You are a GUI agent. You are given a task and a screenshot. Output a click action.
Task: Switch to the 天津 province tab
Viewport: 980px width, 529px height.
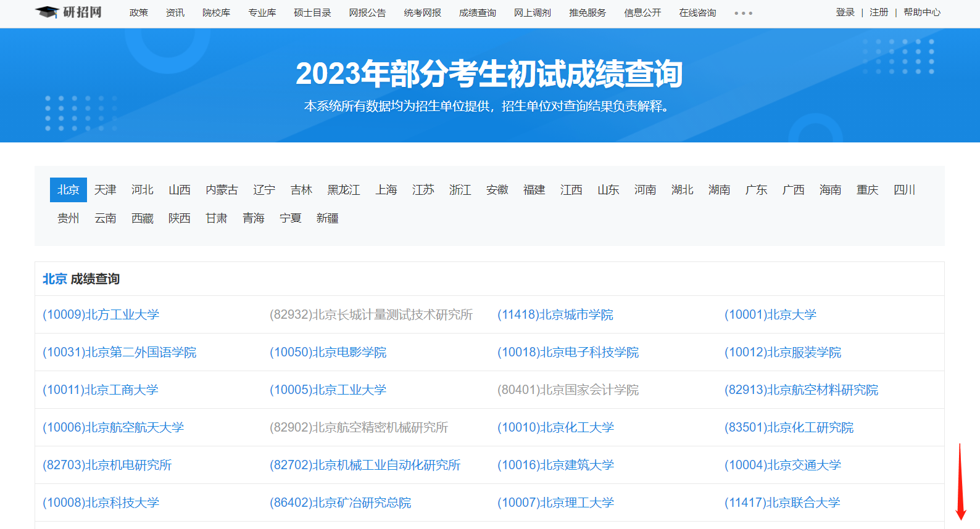[106, 190]
